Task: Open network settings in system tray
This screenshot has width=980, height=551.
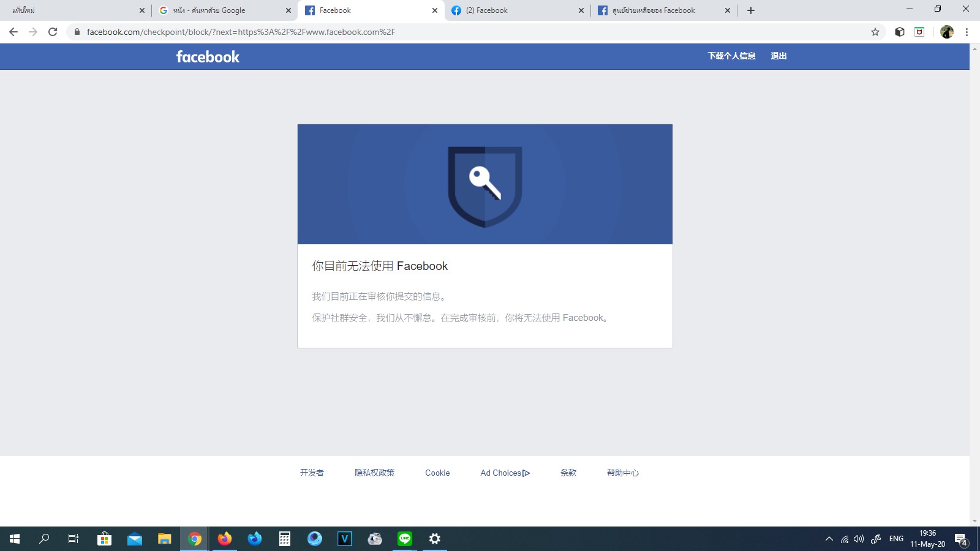Action: coord(845,539)
